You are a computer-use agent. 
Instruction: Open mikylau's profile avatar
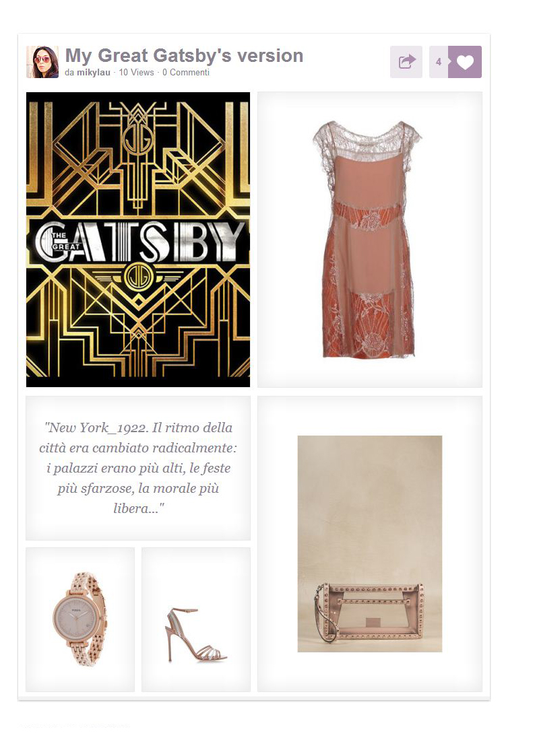42,62
